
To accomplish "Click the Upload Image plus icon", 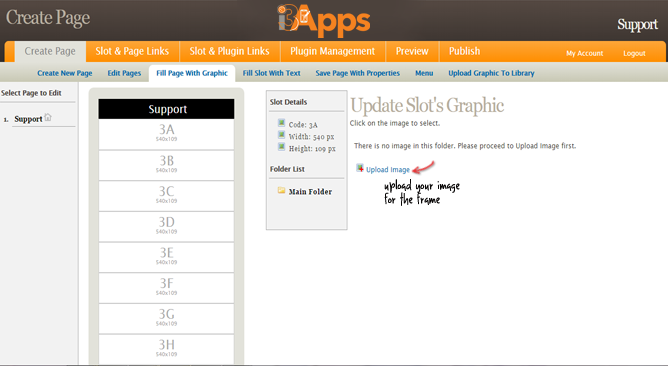I will pos(360,168).
